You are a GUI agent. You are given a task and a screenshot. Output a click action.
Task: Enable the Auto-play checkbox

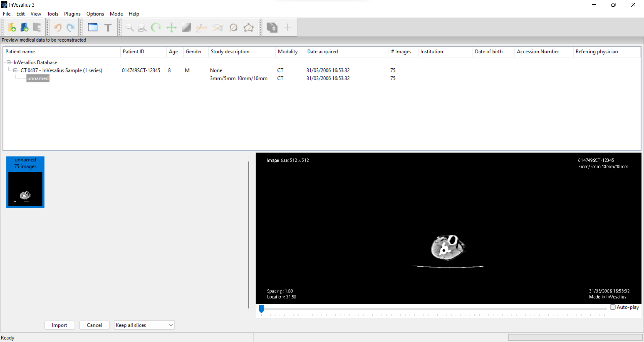coord(613,307)
